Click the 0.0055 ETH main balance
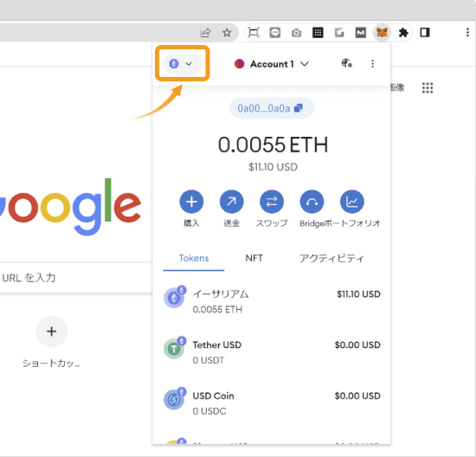476x457 pixels. [273, 145]
